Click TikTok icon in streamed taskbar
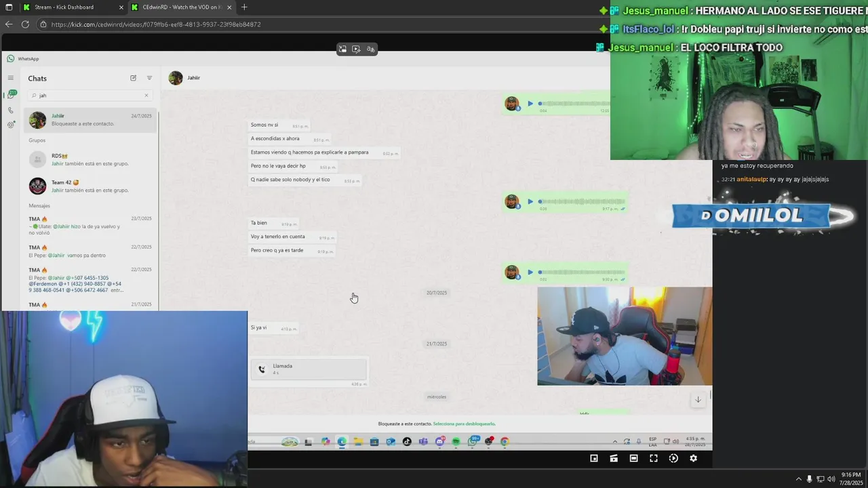The height and width of the screenshot is (488, 868). click(407, 441)
